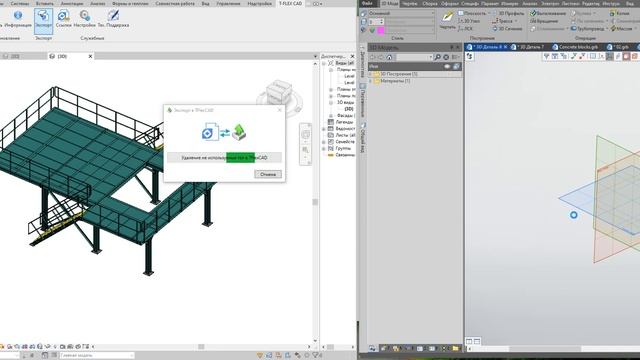Click the Revit navigation bar zoom icon
640x360 pixels.
tap(305, 150)
